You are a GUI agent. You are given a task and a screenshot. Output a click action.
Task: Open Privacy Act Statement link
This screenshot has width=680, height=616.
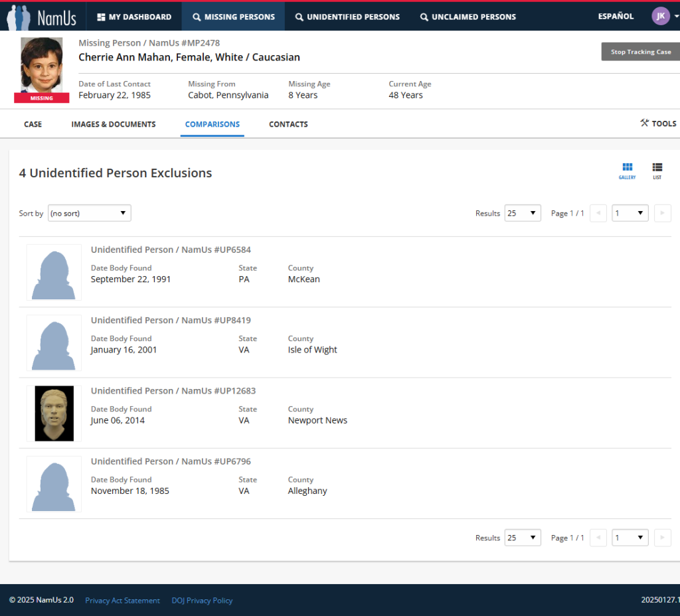(122, 601)
